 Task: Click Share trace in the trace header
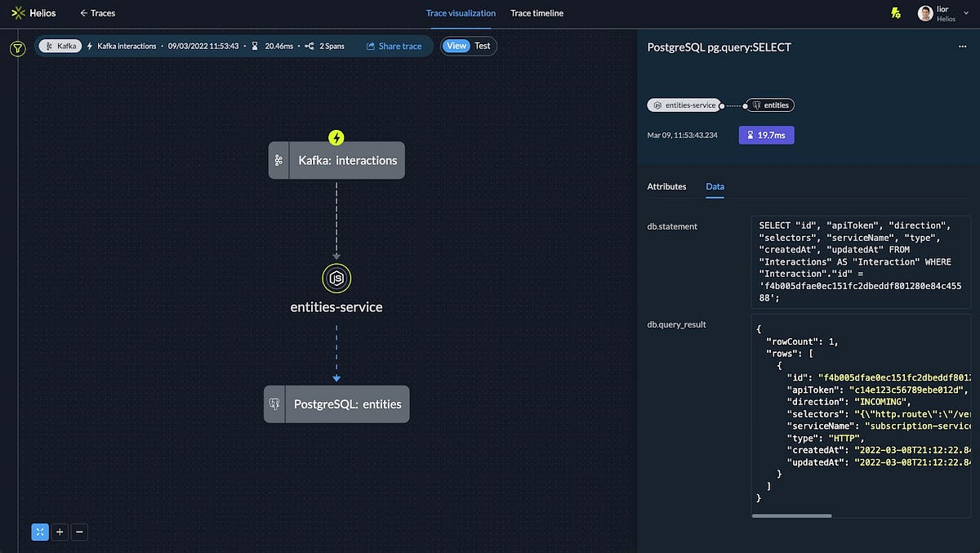395,46
